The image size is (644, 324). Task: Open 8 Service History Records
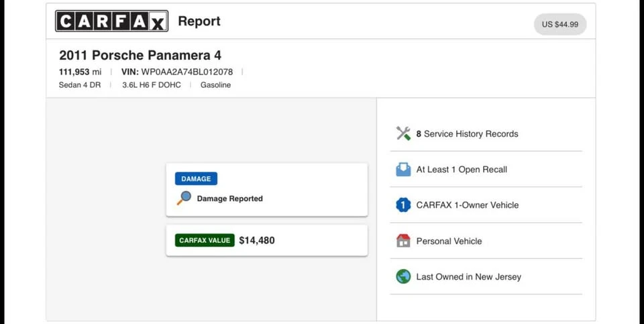click(x=467, y=134)
